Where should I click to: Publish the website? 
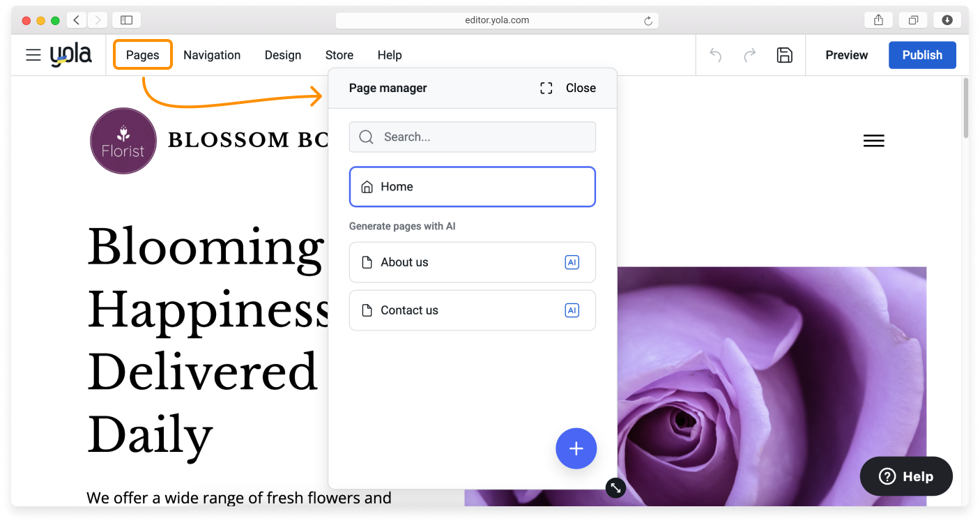coord(921,55)
